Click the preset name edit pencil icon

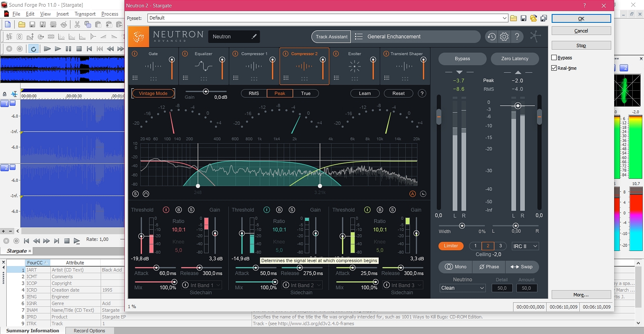coord(254,36)
